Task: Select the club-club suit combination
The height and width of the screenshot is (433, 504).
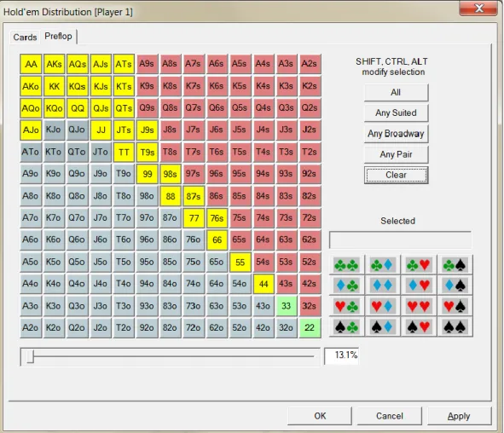Action: (x=346, y=265)
